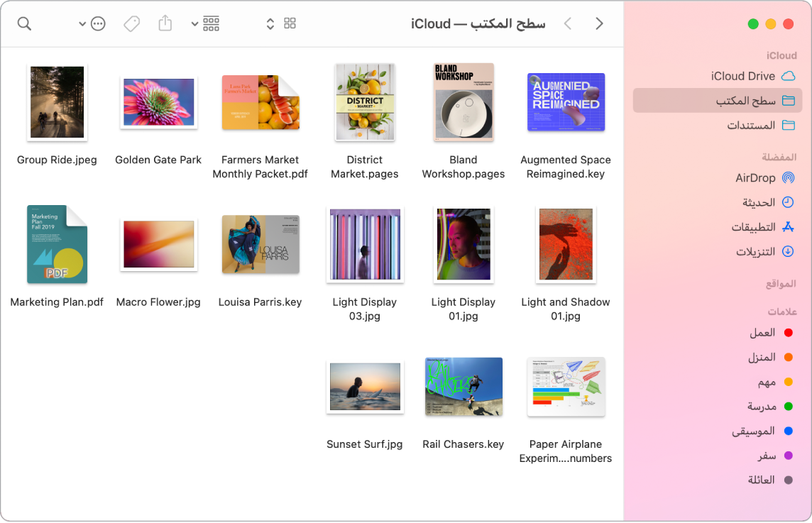Open the grouping options chevron
The width and height of the screenshot is (812, 523).
pos(196,23)
